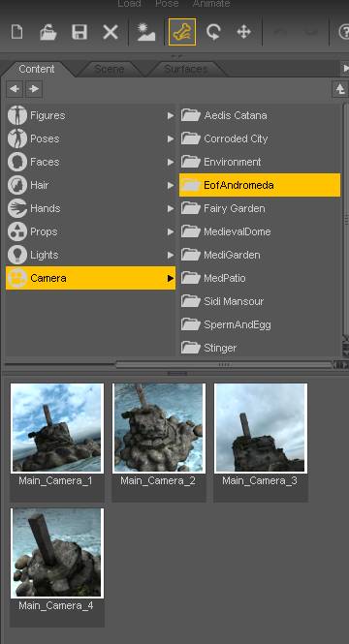Select the Translate move arrows tool
Screen dimensions: 349x644
click(243, 32)
